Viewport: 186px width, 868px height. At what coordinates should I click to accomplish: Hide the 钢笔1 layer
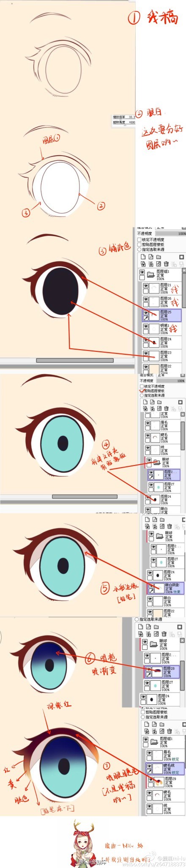point(146,326)
